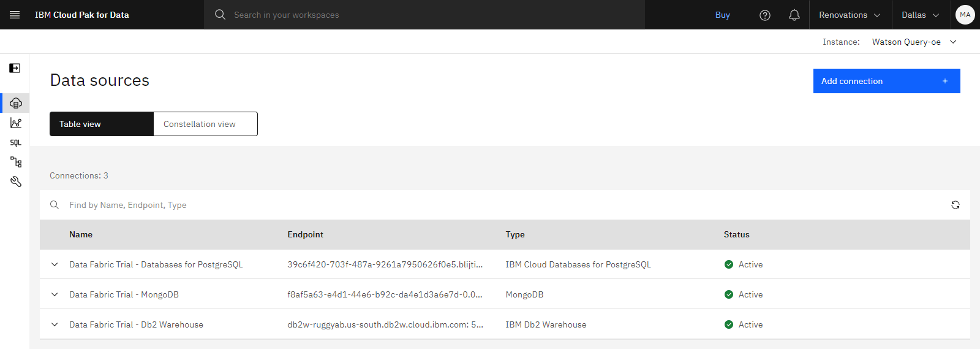
Task: Open the wrench tools icon in sidebar
Action: (16, 182)
